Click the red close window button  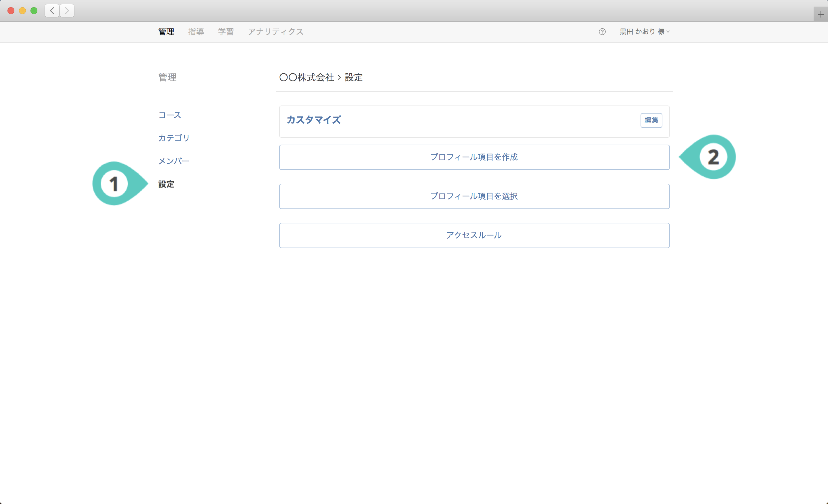(11, 11)
